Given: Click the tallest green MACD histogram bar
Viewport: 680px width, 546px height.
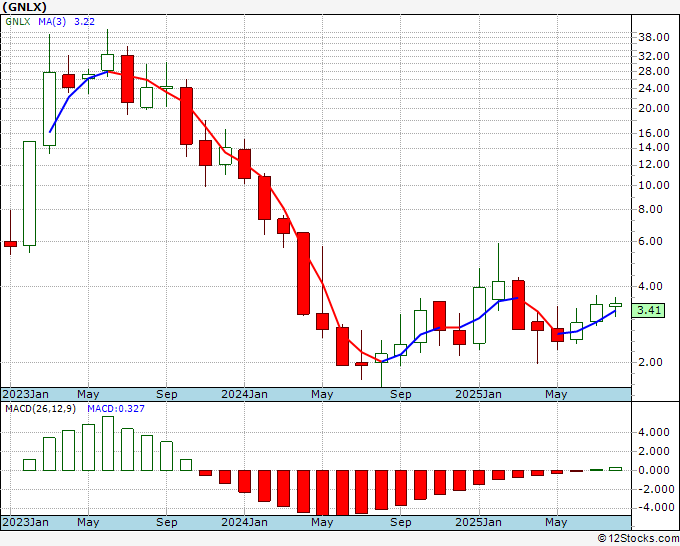Looking at the screenshot, I should 108,444.
